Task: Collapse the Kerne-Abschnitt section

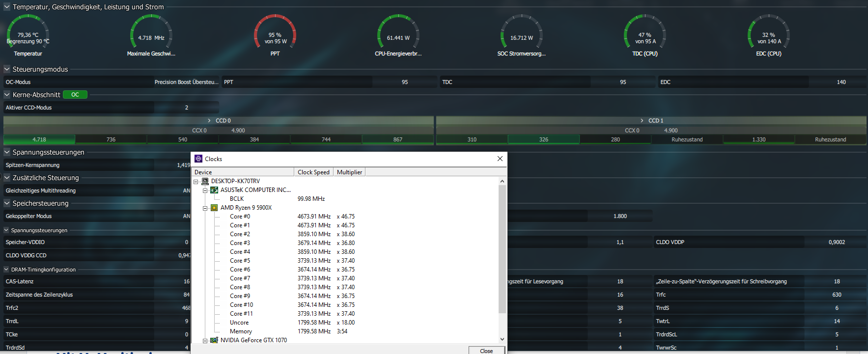Action: (7, 95)
